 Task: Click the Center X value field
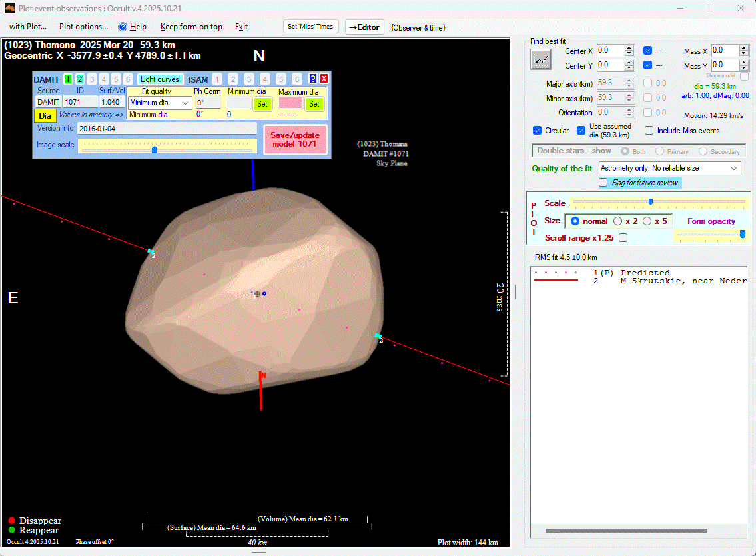coord(610,51)
